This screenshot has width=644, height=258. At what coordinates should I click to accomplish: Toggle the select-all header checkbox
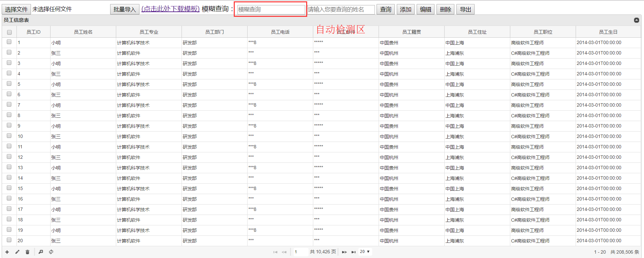tap(9, 32)
